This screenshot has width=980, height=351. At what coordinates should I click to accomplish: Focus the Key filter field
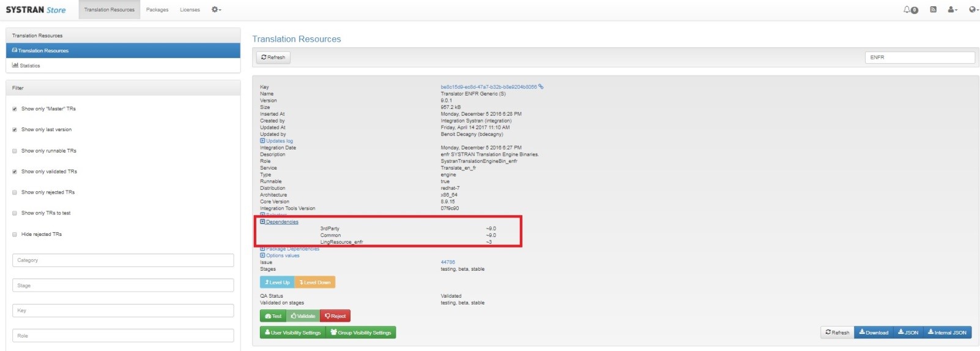pos(123,311)
